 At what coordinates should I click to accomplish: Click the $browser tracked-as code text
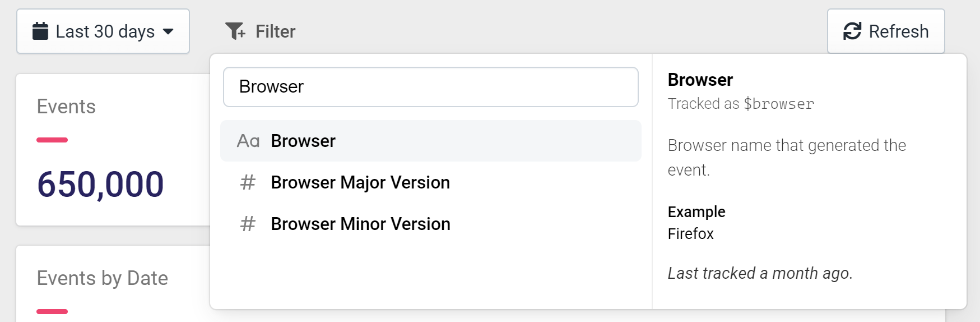pyautogui.click(x=779, y=104)
